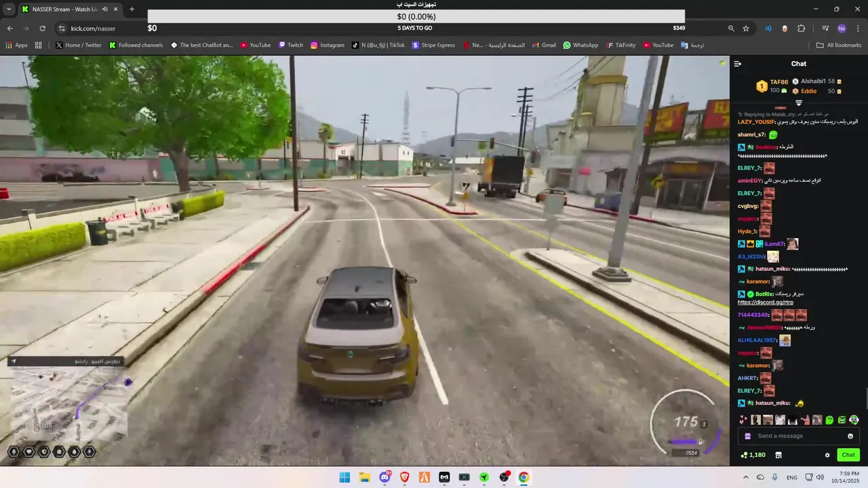
Task: Open the Stripe Express bookmark
Action: [x=433, y=45]
